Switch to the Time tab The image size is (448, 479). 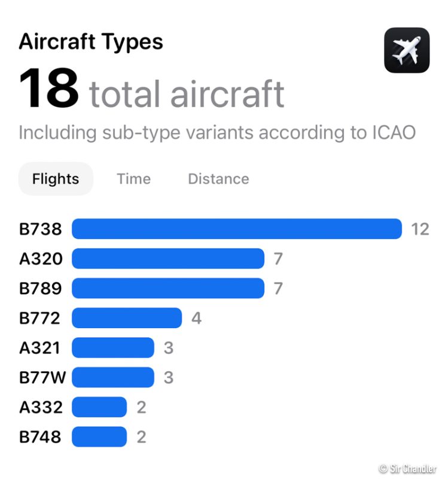click(x=133, y=179)
